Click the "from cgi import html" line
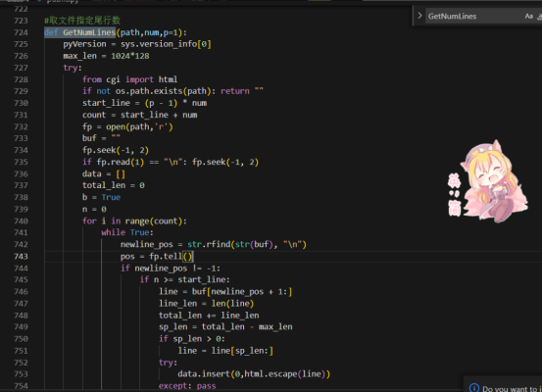Screen dimensions: 542x392 [x=129, y=79]
